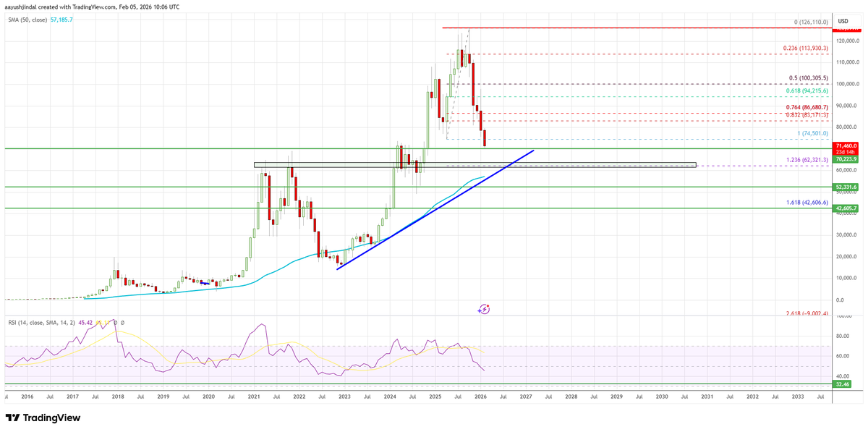Click the 2025 label on the time axis

pos(435,397)
